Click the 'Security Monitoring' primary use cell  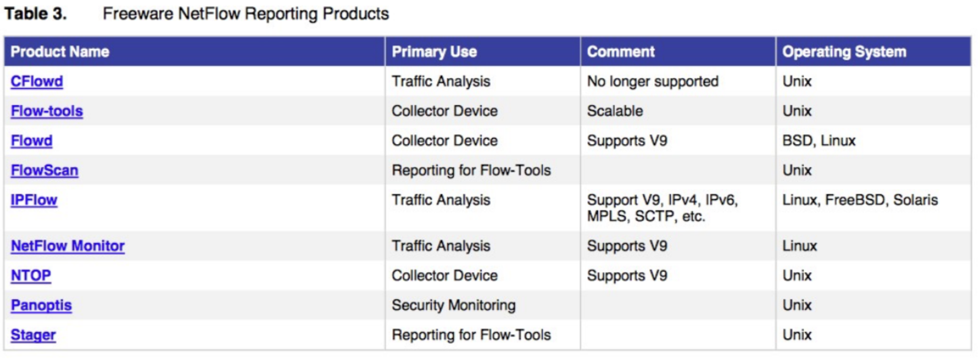coord(483,305)
